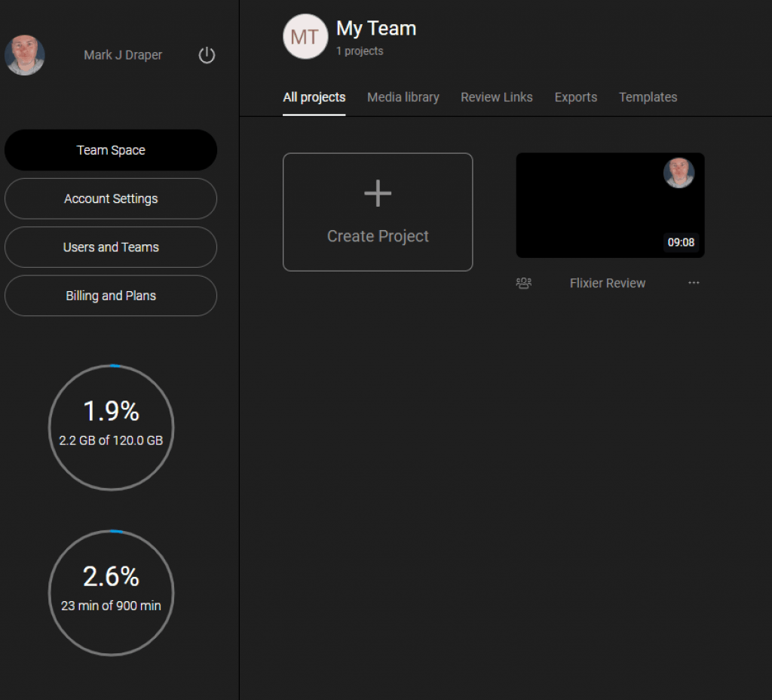772x700 pixels.
Task: Click the team sharing icon under Flixier Review
Action: (x=523, y=284)
